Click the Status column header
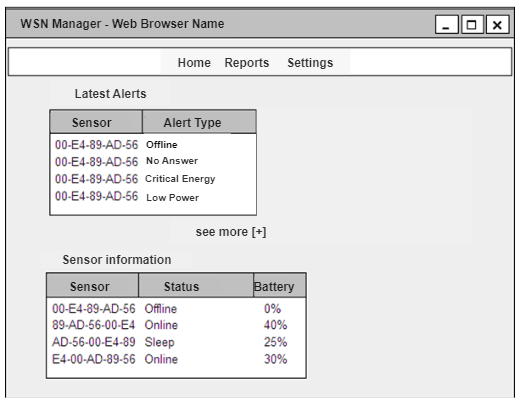 tap(196, 286)
